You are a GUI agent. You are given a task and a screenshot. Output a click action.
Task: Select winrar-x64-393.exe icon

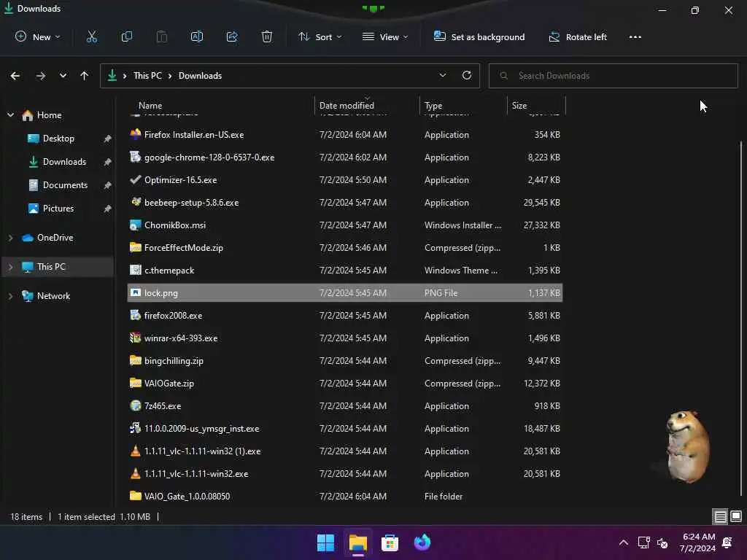[135, 338]
